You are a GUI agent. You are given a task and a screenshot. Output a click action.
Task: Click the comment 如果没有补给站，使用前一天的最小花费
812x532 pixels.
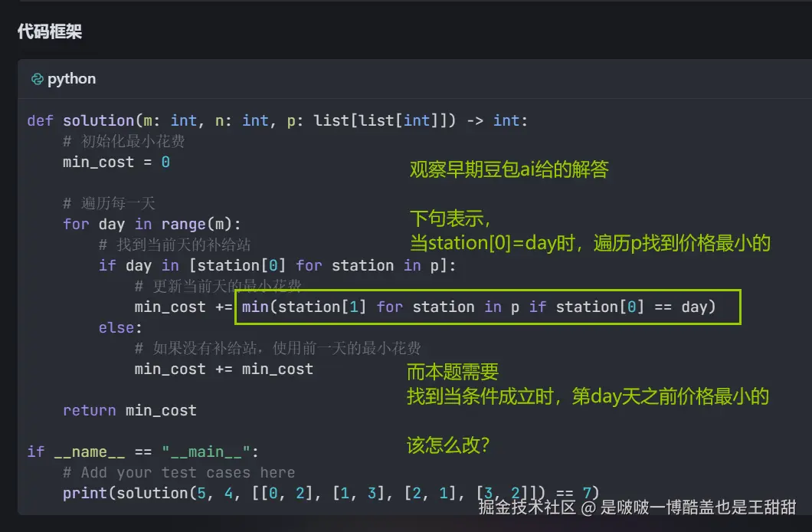click(x=277, y=348)
